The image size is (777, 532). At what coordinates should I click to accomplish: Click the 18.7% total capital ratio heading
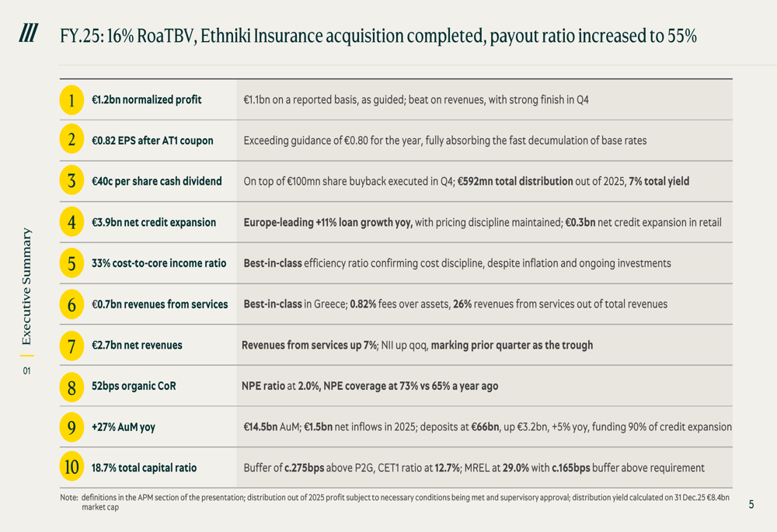point(144,468)
